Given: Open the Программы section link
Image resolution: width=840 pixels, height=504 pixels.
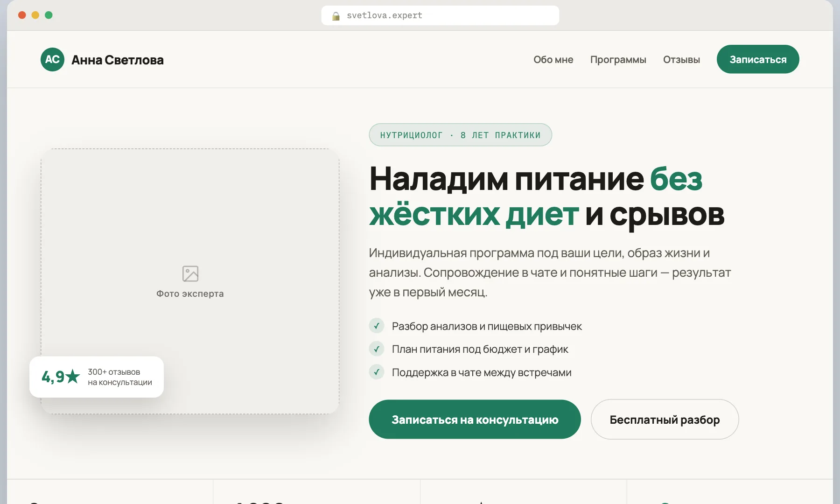Looking at the screenshot, I should [618, 59].
